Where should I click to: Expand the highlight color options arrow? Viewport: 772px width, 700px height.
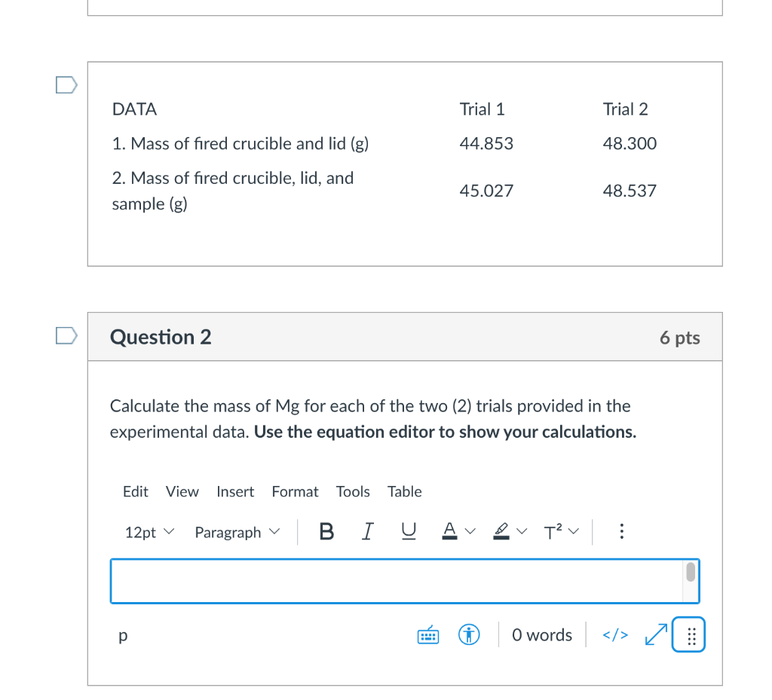(522, 531)
